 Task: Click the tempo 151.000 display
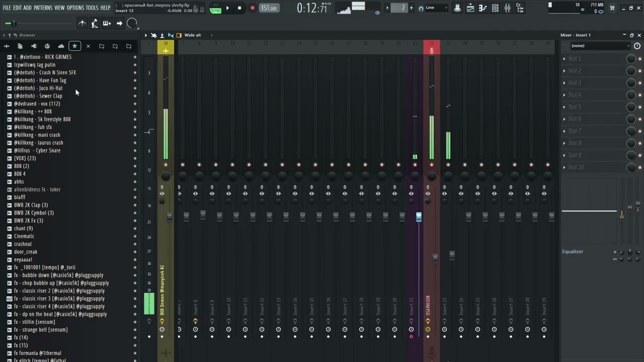(269, 8)
